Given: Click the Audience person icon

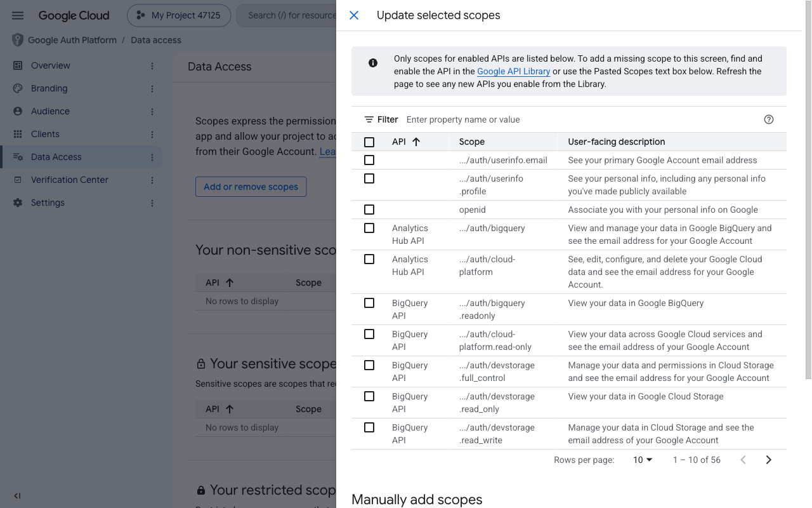Looking at the screenshot, I should pyautogui.click(x=18, y=111).
